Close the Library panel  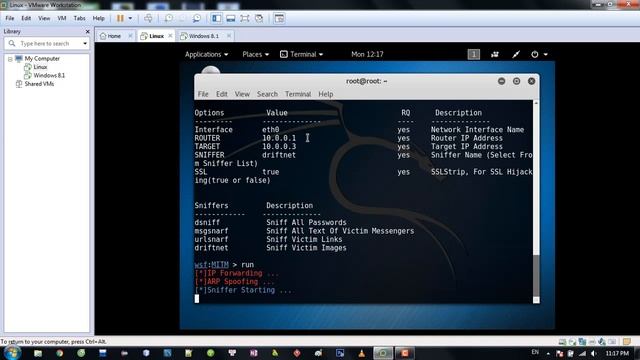coord(87,31)
